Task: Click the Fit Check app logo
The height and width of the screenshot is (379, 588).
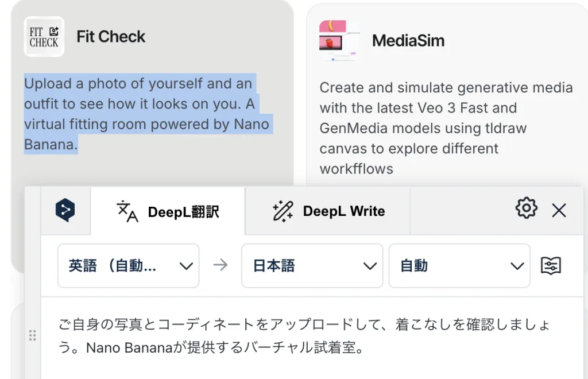Action: (44, 37)
